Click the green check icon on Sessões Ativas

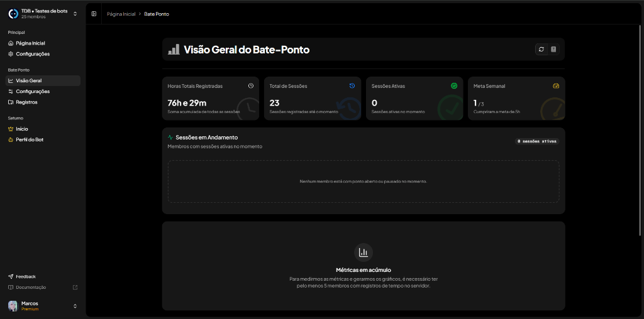coord(454,85)
